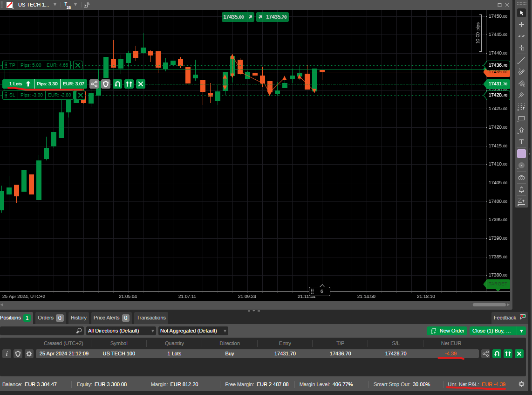Click the New Order button
Image resolution: width=532 pixels, height=395 pixels.
447,331
